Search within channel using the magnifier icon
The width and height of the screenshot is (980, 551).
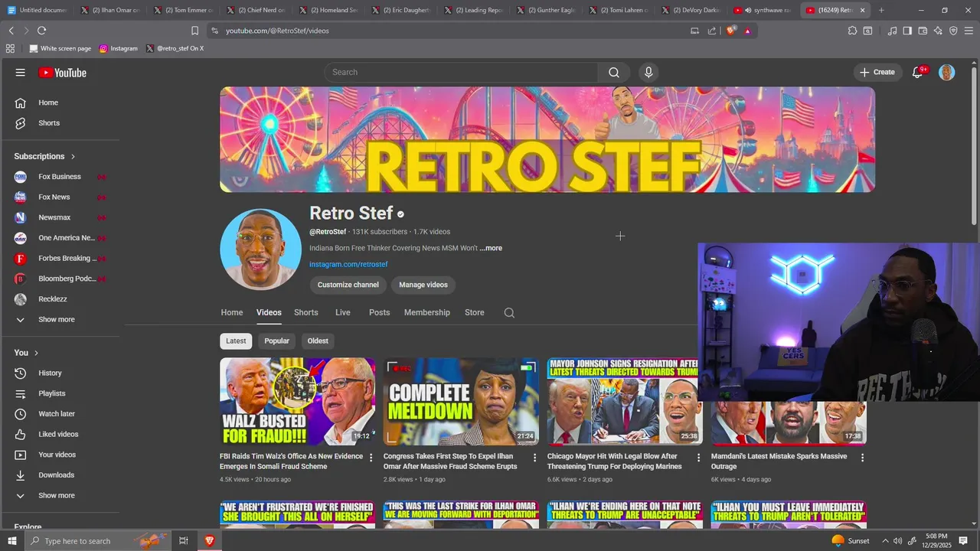tap(509, 312)
